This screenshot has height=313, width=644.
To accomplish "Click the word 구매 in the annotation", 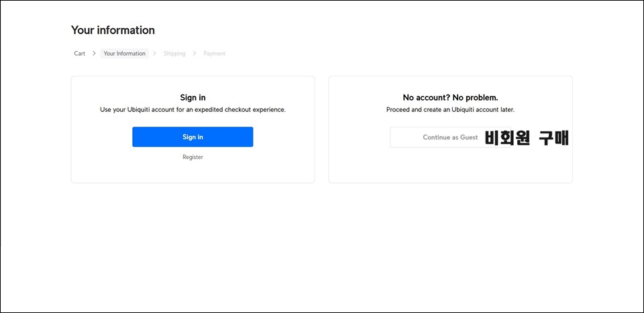I will pyautogui.click(x=554, y=138).
